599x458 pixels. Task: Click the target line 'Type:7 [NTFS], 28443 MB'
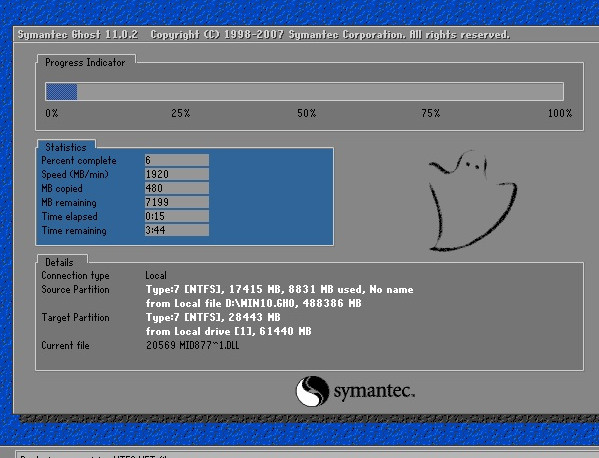[213, 317]
